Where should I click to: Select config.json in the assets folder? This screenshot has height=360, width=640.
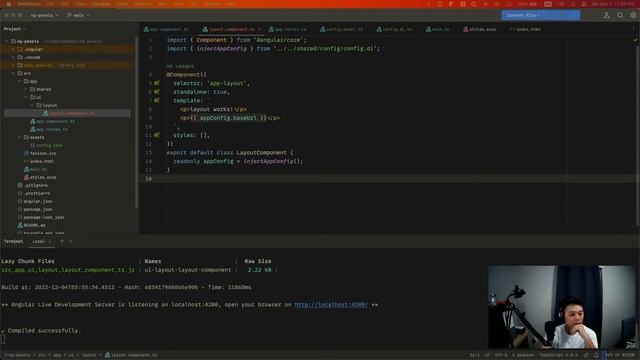47,145
